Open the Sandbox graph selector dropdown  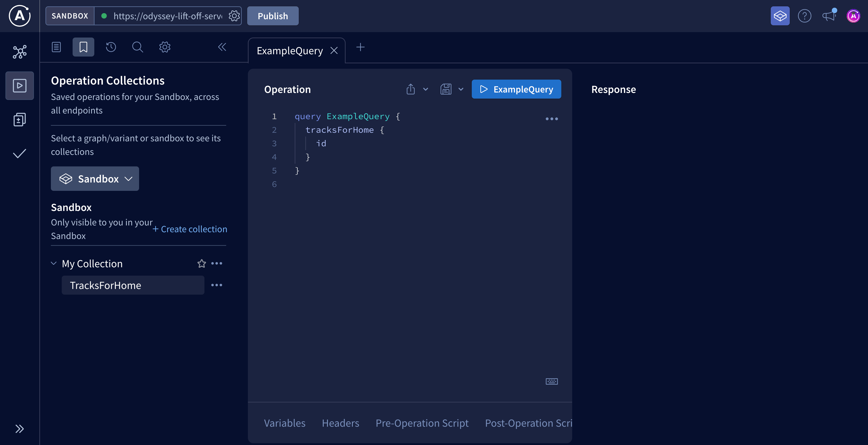coord(95,179)
